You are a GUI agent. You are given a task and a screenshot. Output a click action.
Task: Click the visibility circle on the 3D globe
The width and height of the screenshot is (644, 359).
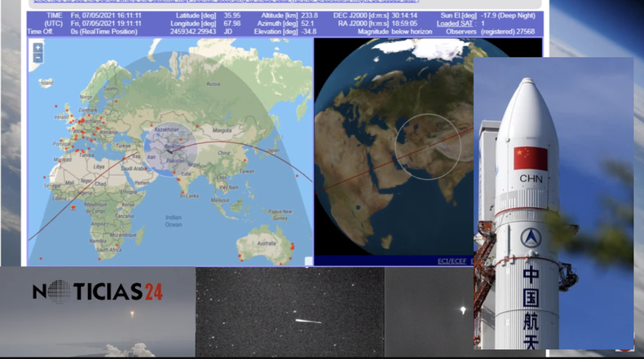click(x=428, y=147)
